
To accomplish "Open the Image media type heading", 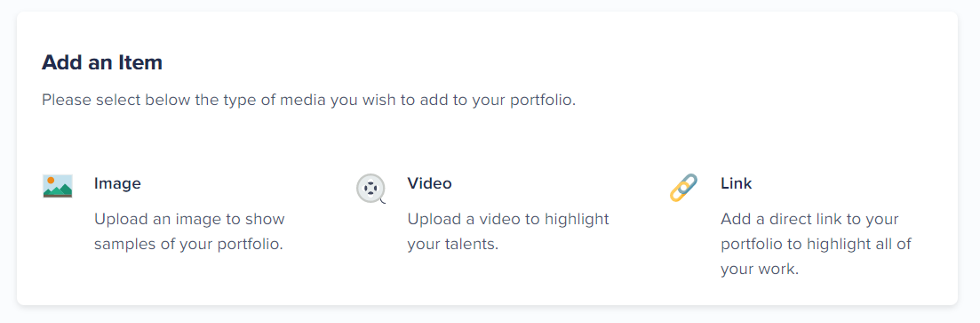I will (117, 183).
